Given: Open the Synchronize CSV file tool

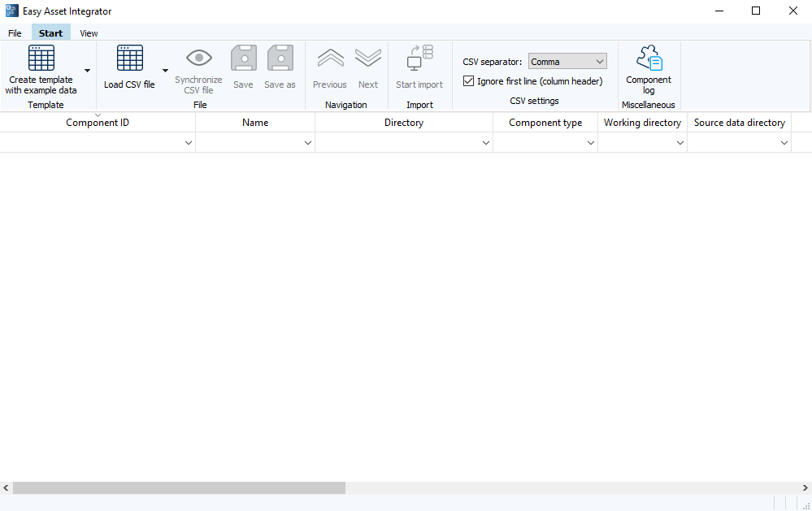Looking at the screenshot, I should 198,58.
